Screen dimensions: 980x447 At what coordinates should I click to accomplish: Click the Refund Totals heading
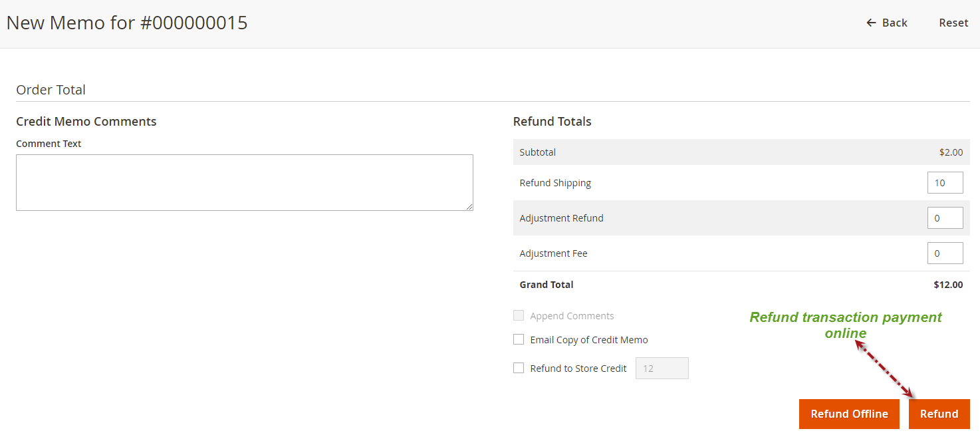click(552, 122)
